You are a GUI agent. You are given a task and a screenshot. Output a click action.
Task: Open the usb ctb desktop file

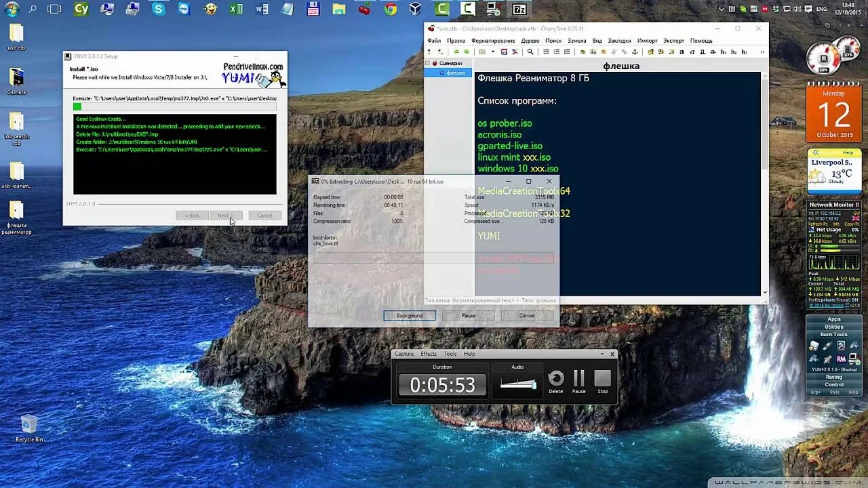[16, 37]
